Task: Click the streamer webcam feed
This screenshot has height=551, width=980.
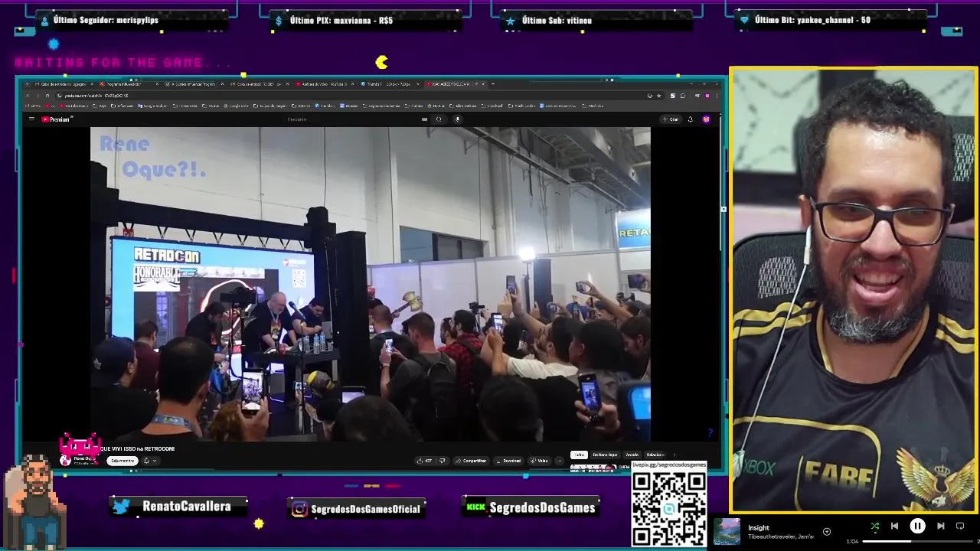Action: point(853,290)
